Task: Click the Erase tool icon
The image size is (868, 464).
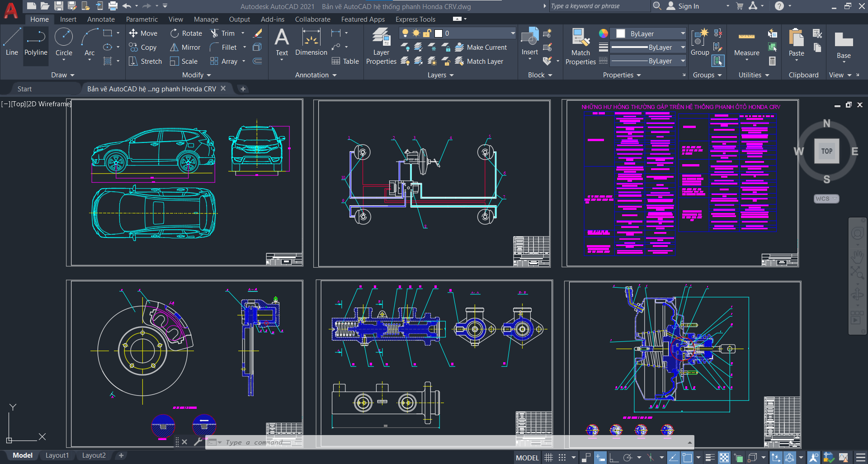Action: (258, 33)
